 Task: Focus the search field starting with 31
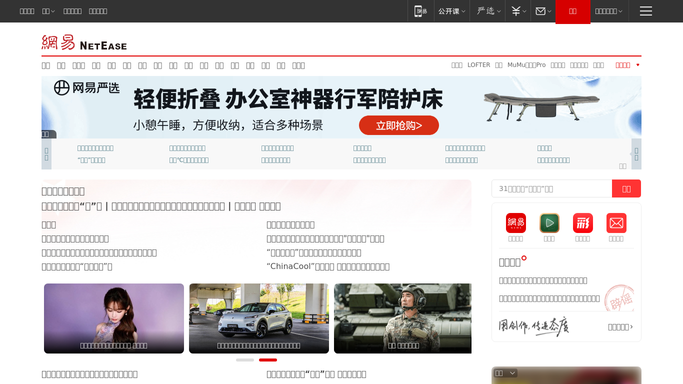click(551, 189)
